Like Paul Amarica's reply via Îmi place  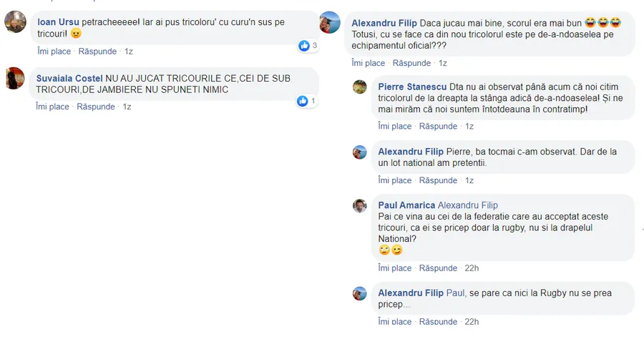[x=395, y=268]
